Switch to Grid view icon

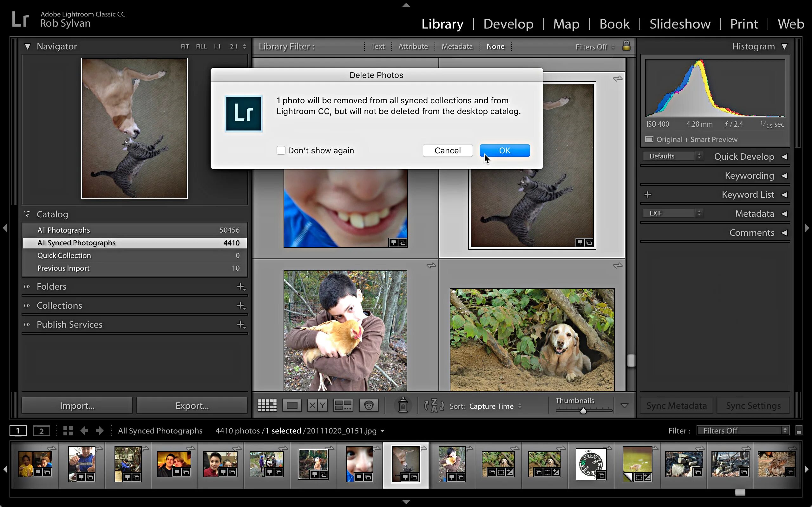(x=267, y=405)
